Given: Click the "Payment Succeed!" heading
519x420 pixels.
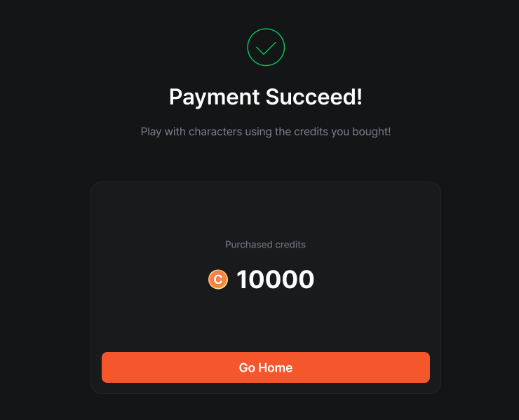Looking at the screenshot, I should (x=266, y=97).
